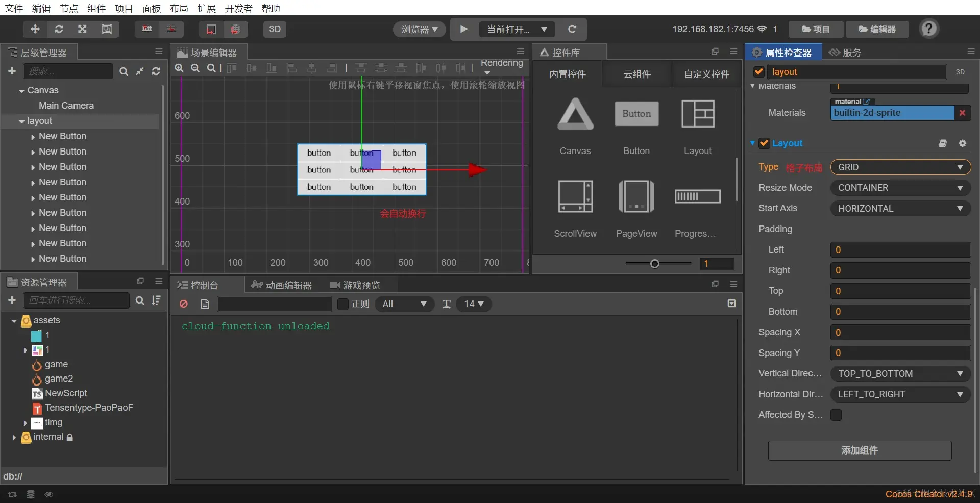This screenshot has height=503, width=980.
Task: Create a new asset with plus icon
Action: point(12,300)
